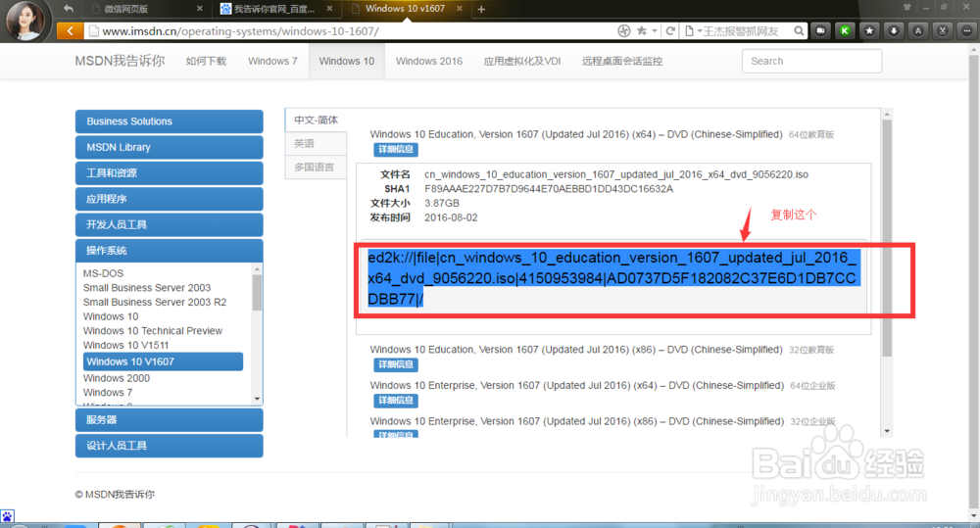
Task: Click scroll-down arrow of the OS list
Action: 257,399
